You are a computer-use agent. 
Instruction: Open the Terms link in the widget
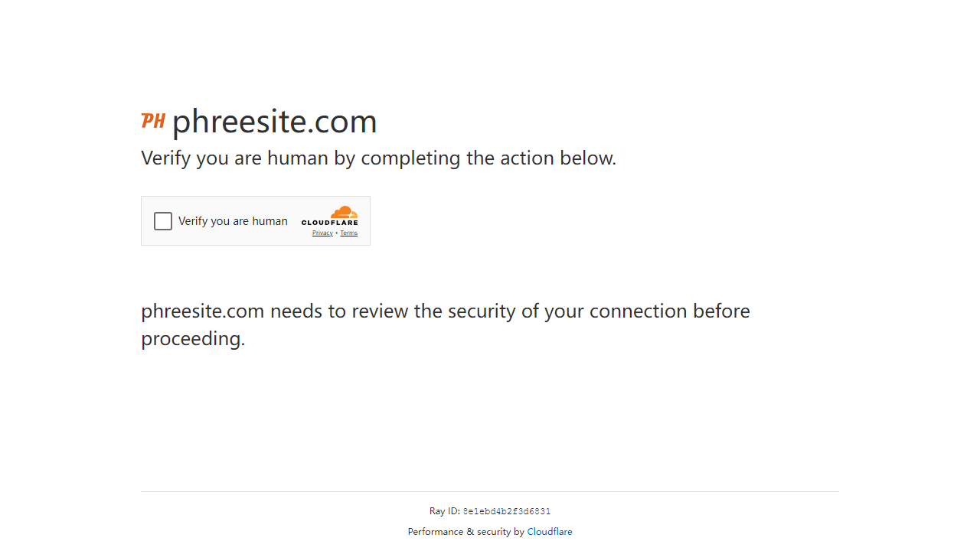pos(349,233)
